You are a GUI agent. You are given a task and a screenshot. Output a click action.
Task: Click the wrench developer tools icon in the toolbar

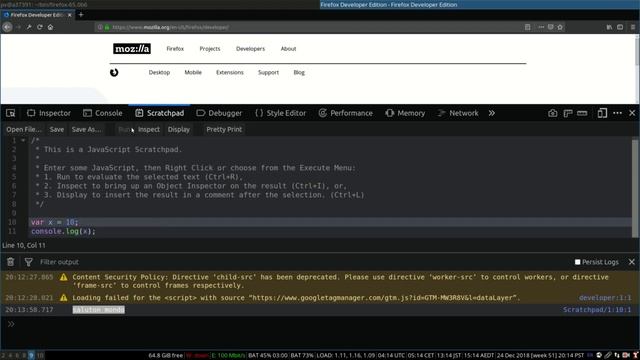click(29, 27)
